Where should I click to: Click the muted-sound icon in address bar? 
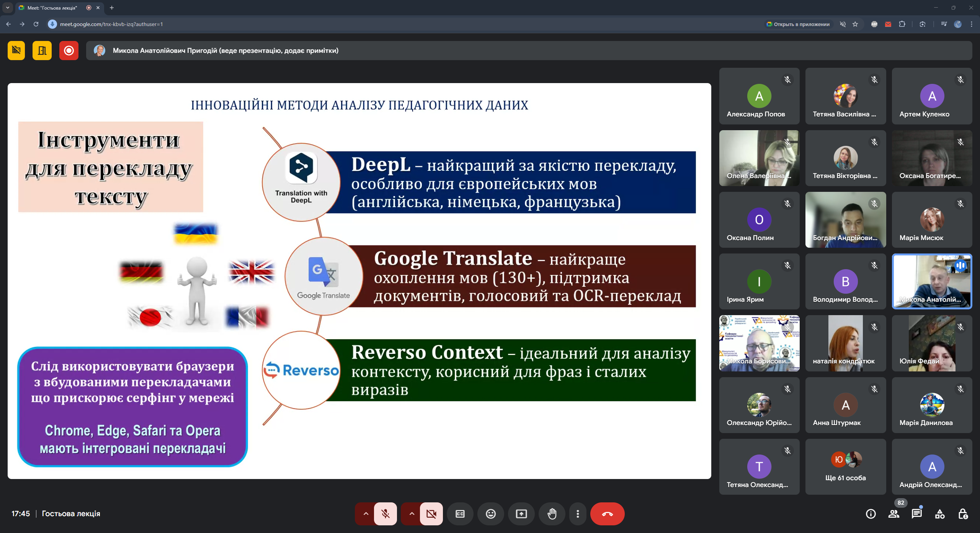coord(843,24)
